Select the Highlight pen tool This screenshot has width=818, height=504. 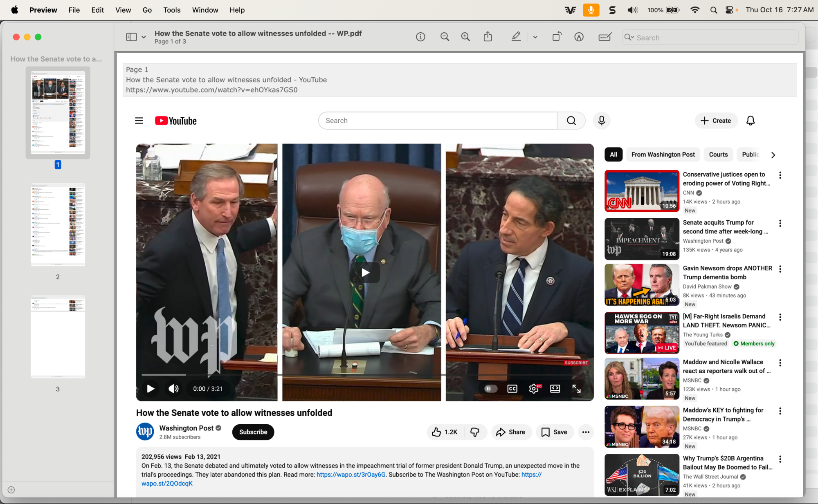click(x=516, y=37)
